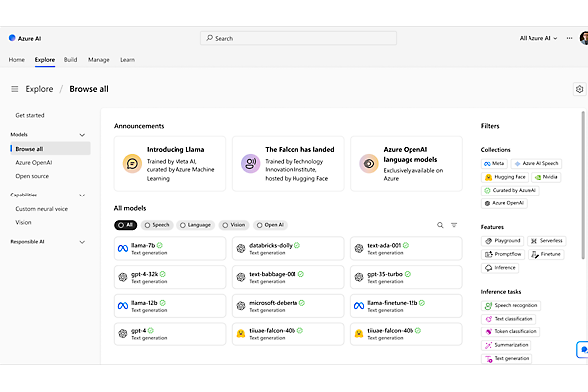Open the All Azure AI dropdown
This screenshot has height=392, width=588.
(x=538, y=38)
